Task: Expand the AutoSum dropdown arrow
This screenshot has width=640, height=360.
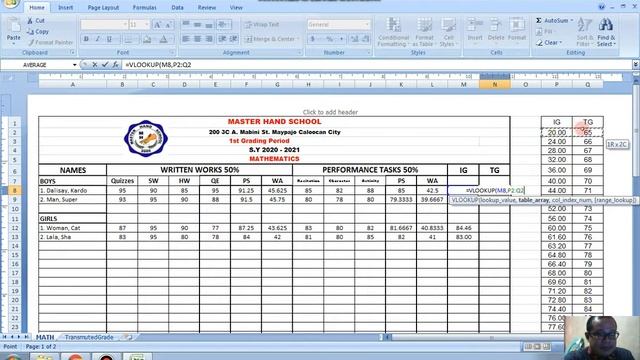Action: point(571,20)
